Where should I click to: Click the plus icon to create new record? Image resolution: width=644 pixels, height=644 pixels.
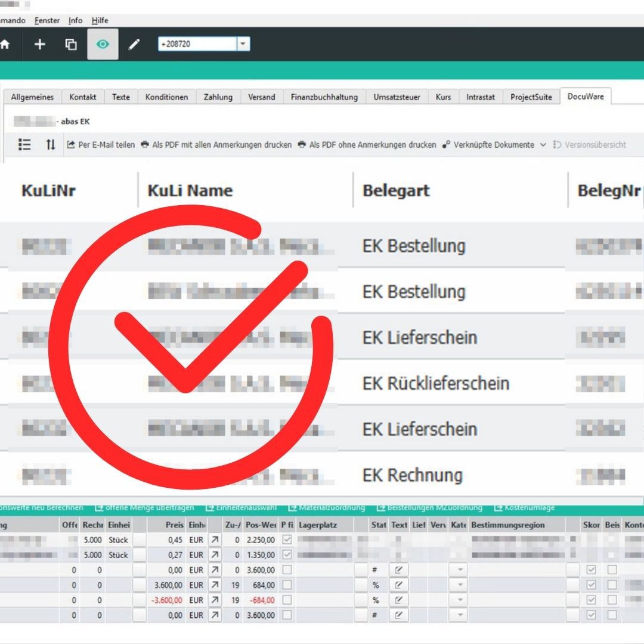[39, 44]
